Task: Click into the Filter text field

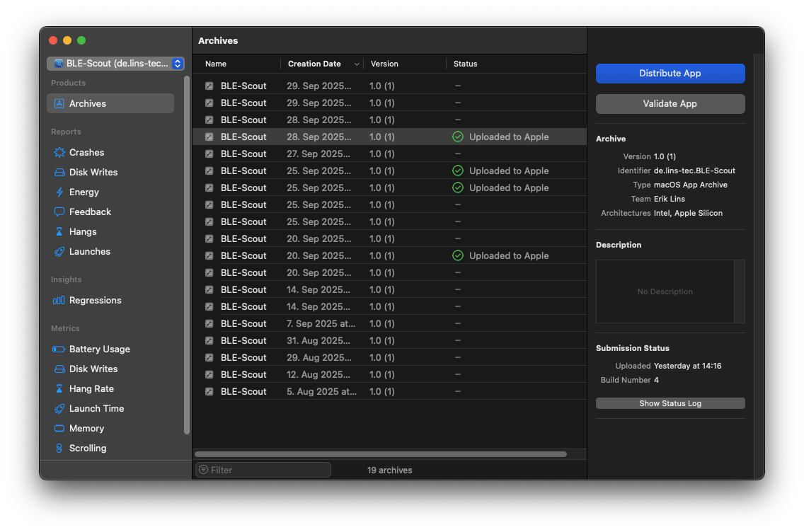Action: tap(269, 470)
